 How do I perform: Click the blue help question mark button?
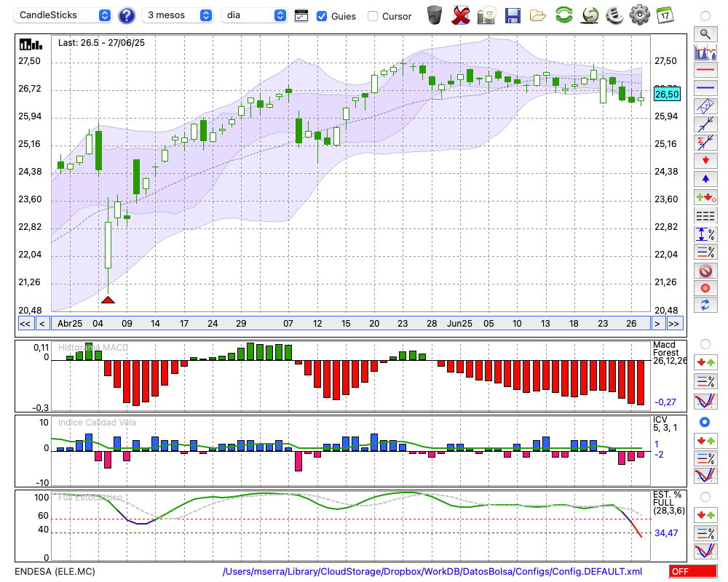click(x=127, y=16)
